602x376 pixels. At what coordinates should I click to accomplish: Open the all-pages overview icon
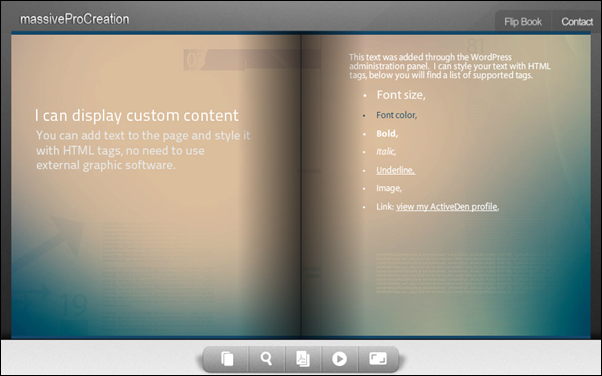[x=227, y=359]
